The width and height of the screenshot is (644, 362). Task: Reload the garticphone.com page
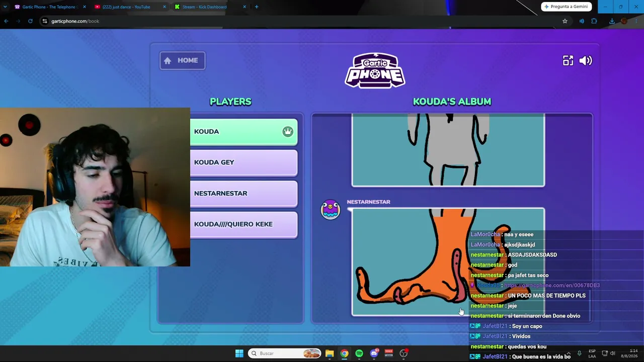pos(30,21)
